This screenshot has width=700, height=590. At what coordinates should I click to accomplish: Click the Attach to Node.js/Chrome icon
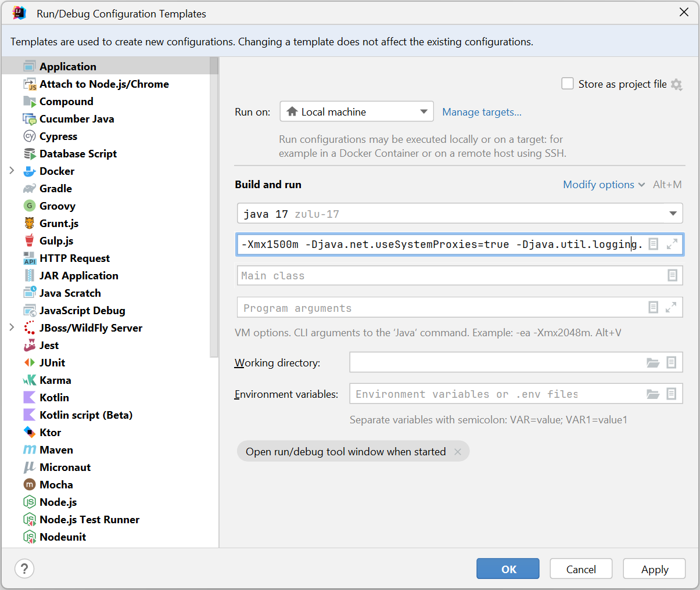30,84
